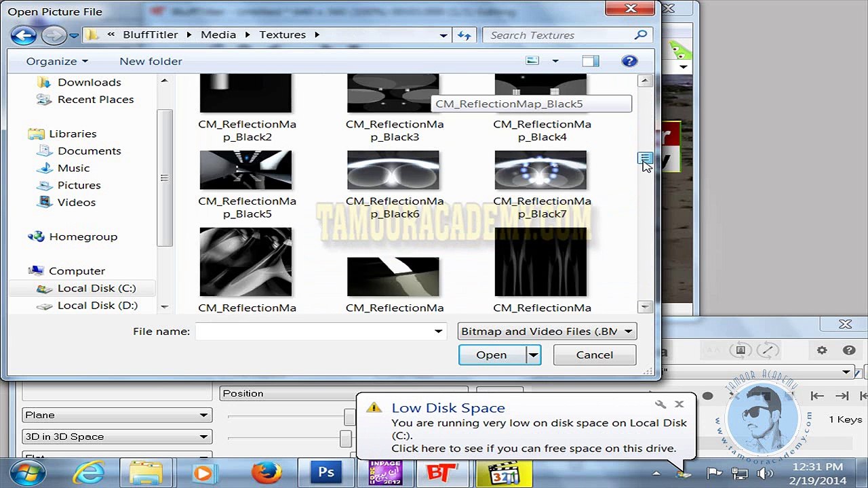The width and height of the screenshot is (868, 488).
Task: Click the Forward navigation arrow in dialog
Action: [x=54, y=35]
